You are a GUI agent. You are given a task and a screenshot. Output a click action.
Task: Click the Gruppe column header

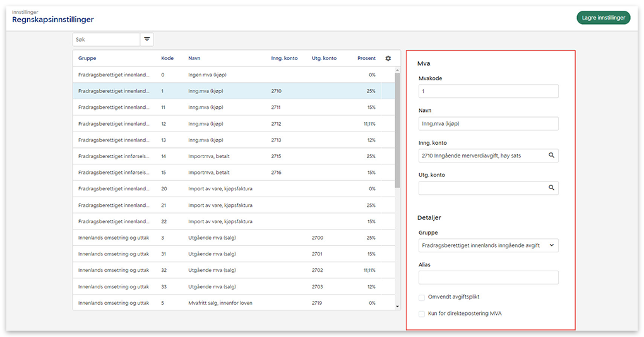pos(87,58)
